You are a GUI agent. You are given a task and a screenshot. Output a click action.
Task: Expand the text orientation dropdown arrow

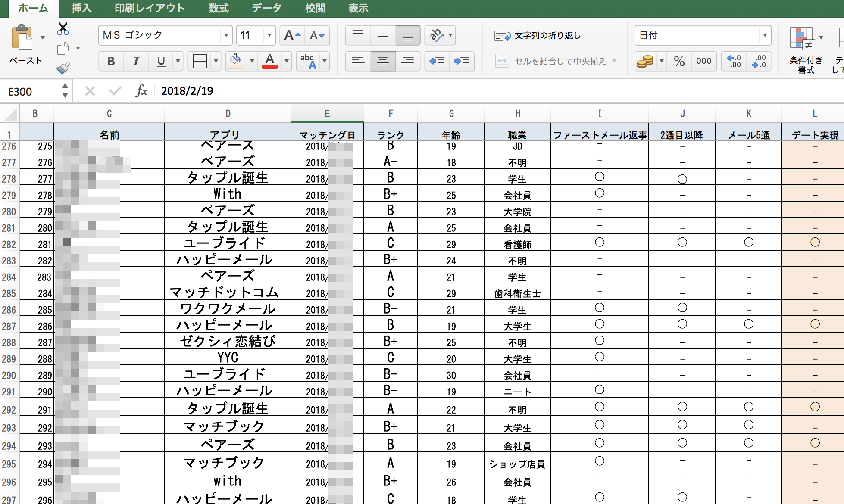pos(450,35)
